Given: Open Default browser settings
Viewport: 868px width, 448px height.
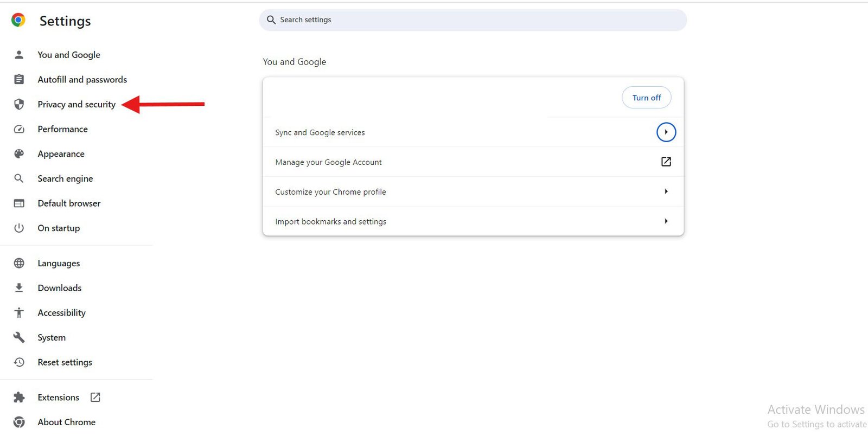Looking at the screenshot, I should click(69, 203).
